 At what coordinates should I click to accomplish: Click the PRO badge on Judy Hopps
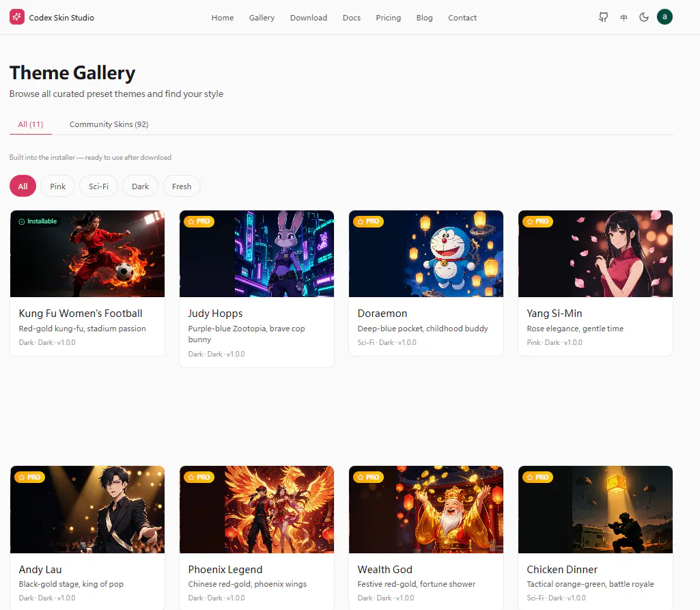[199, 221]
